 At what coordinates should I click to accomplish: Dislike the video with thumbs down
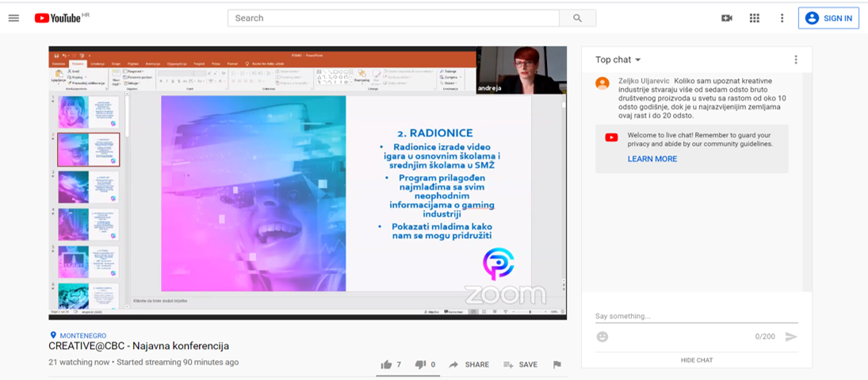pyautogui.click(x=421, y=365)
